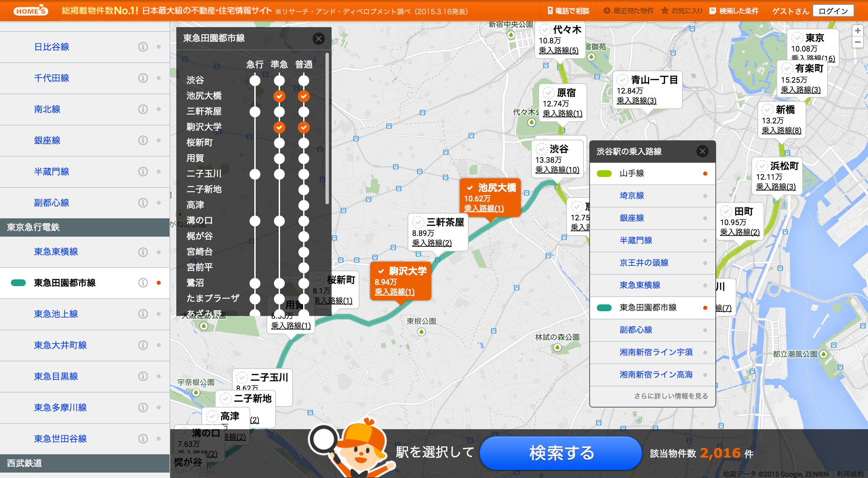The image size is (868, 478).
Task: Expand 乗入路線(8) for 新橋 marker
Action: (781, 131)
